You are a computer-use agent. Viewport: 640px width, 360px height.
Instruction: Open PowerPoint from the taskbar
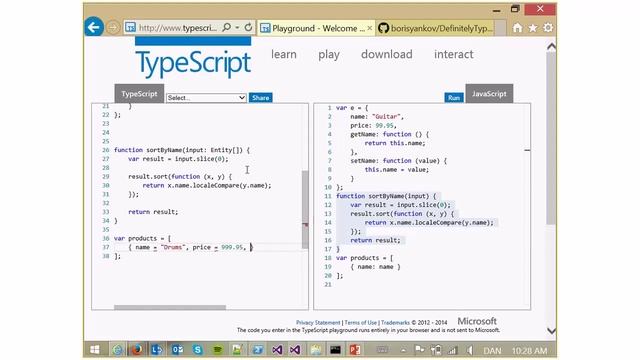[355, 350]
